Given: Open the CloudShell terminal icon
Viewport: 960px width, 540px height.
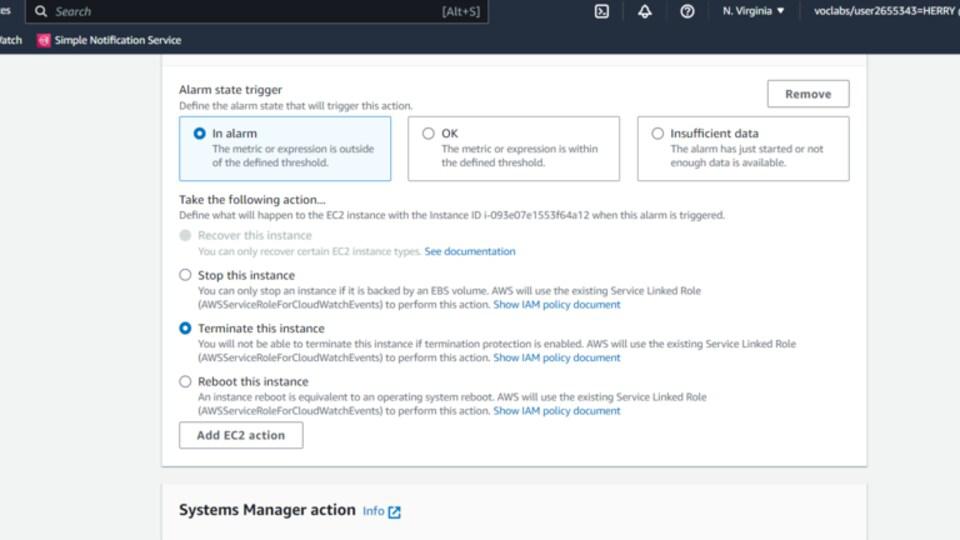Looking at the screenshot, I should coord(601,11).
